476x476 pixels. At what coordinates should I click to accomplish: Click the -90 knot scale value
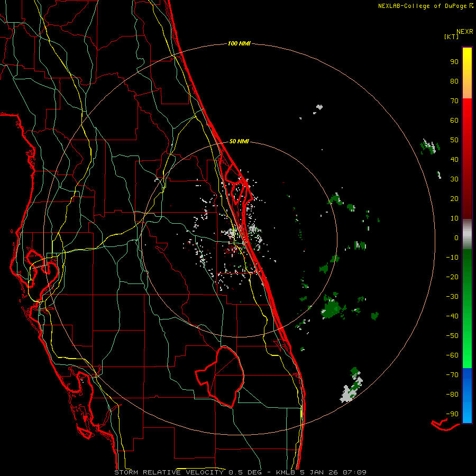(x=452, y=414)
